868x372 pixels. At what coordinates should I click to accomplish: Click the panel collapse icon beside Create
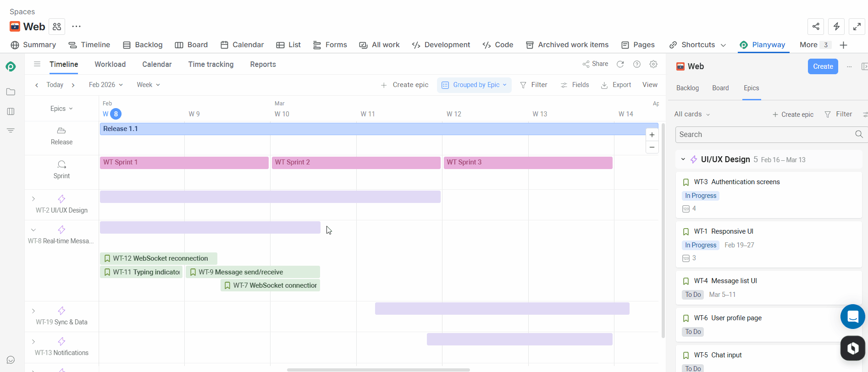click(864, 66)
